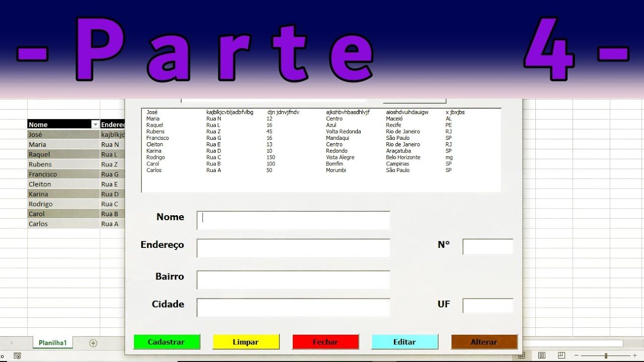Click worksheet cell containing José

[63, 135]
